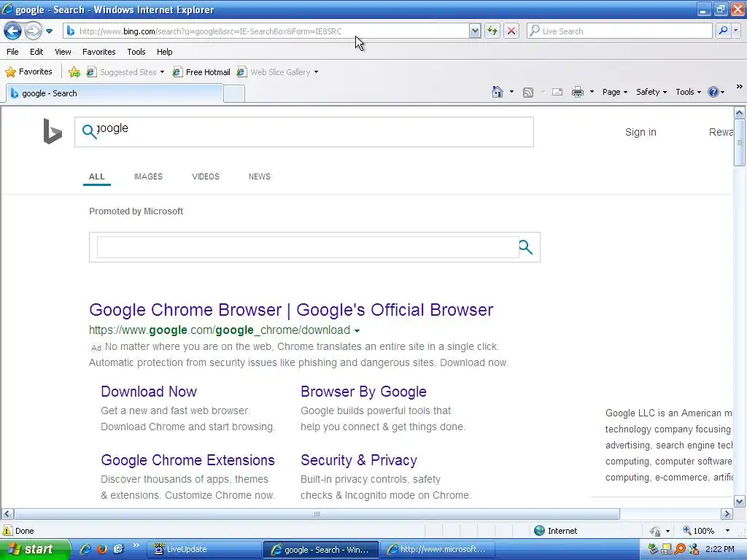The width and height of the screenshot is (747, 560).
Task: Select the google - Search tab
Action: tap(115, 93)
